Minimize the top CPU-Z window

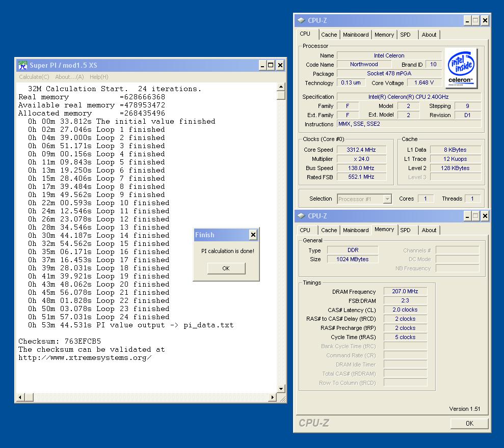[x=467, y=21]
